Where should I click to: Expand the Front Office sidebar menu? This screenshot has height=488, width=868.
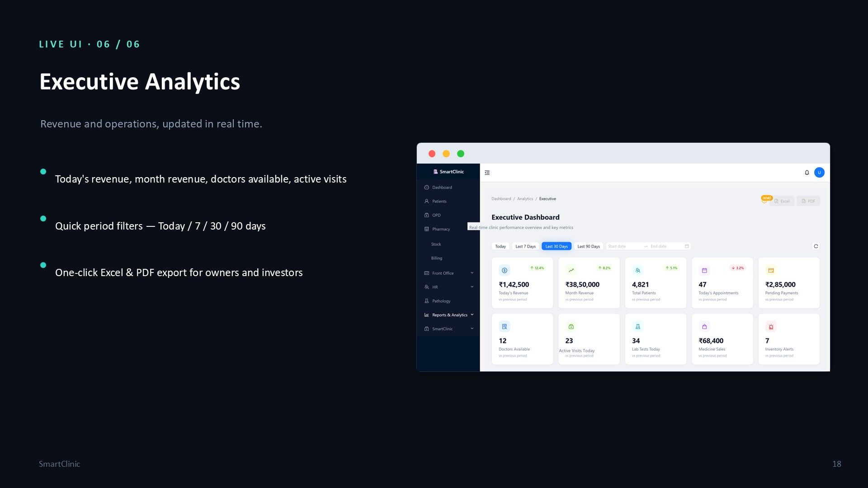(x=448, y=273)
